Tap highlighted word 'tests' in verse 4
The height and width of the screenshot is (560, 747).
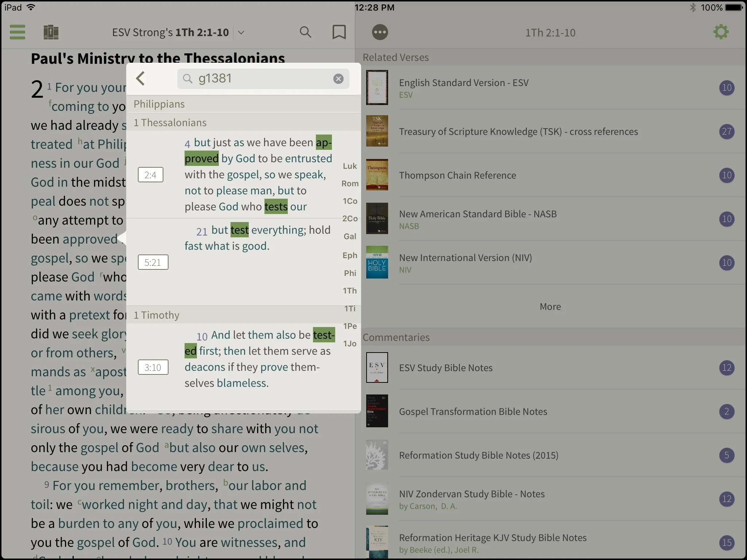point(276,207)
